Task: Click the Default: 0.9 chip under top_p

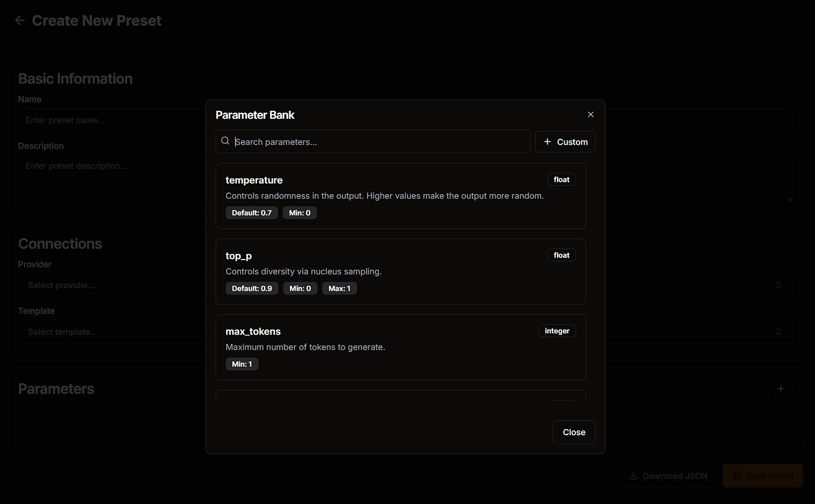Action: tap(252, 288)
